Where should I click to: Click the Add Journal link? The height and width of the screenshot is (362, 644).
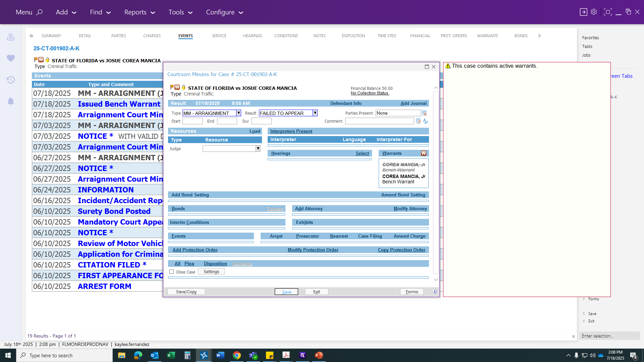click(414, 103)
